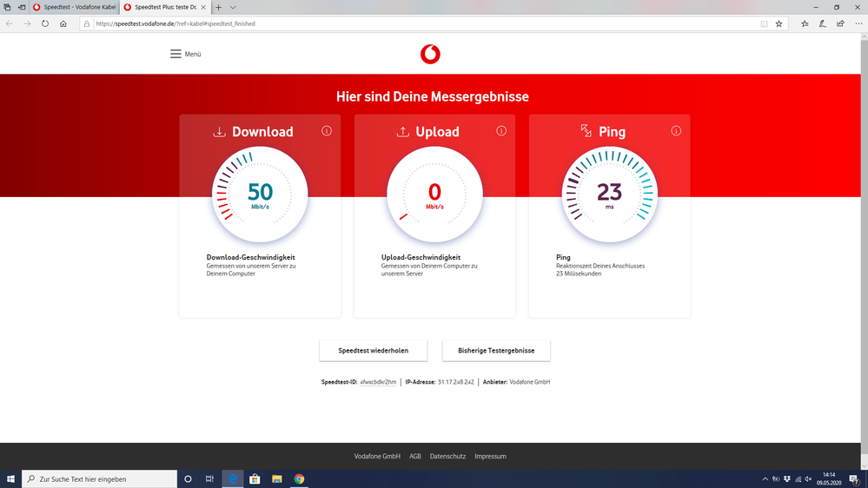Click Edge icon in taskbar
The image size is (868, 488).
[233, 479]
